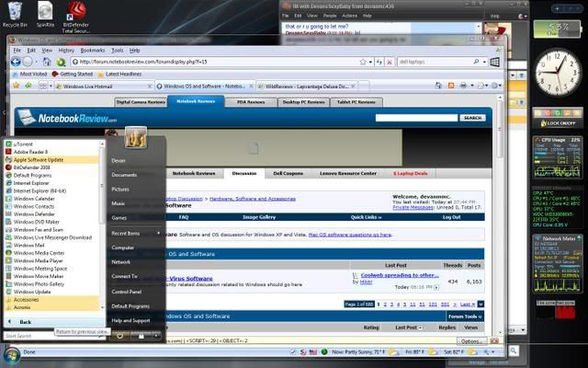Screen dimensions: 588x368
Task: Click the Options button on the notification bar
Action: [471, 341]
